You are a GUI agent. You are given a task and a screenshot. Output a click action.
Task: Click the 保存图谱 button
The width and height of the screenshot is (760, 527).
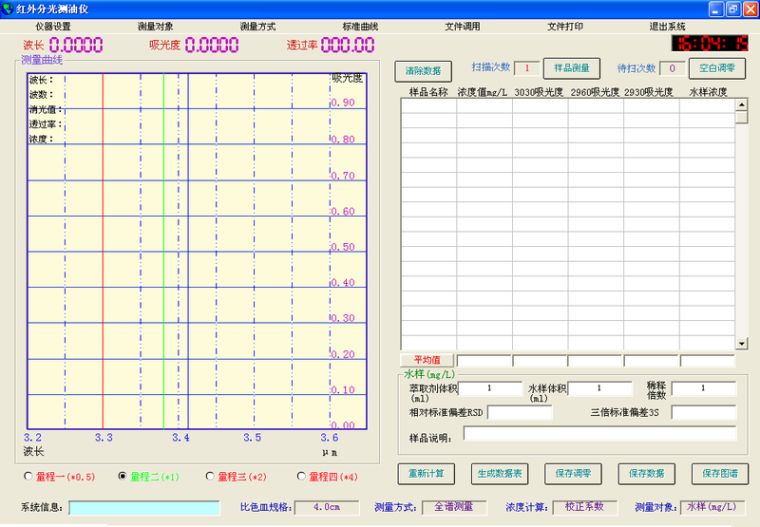tap(719, 473)
